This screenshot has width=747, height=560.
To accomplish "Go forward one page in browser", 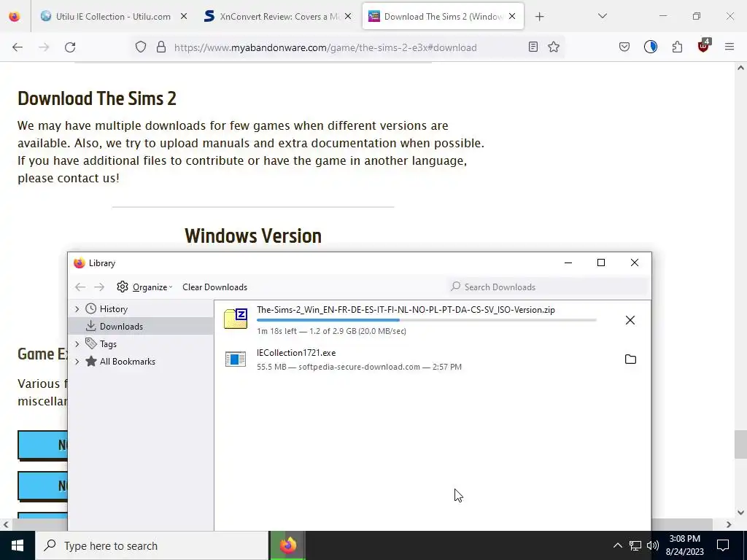I will click(44, 47).
